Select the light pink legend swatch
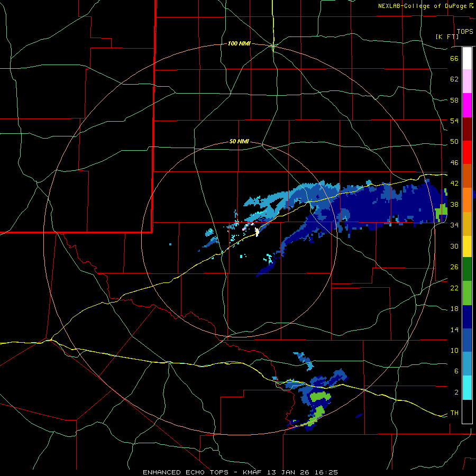The height and width of the screenshot is (476, 476). pos(467,81)
